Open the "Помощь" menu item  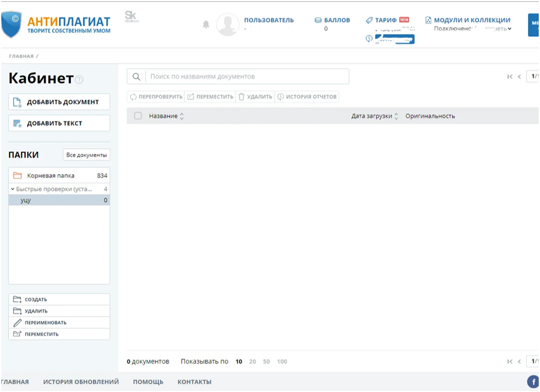pos(147,382)
